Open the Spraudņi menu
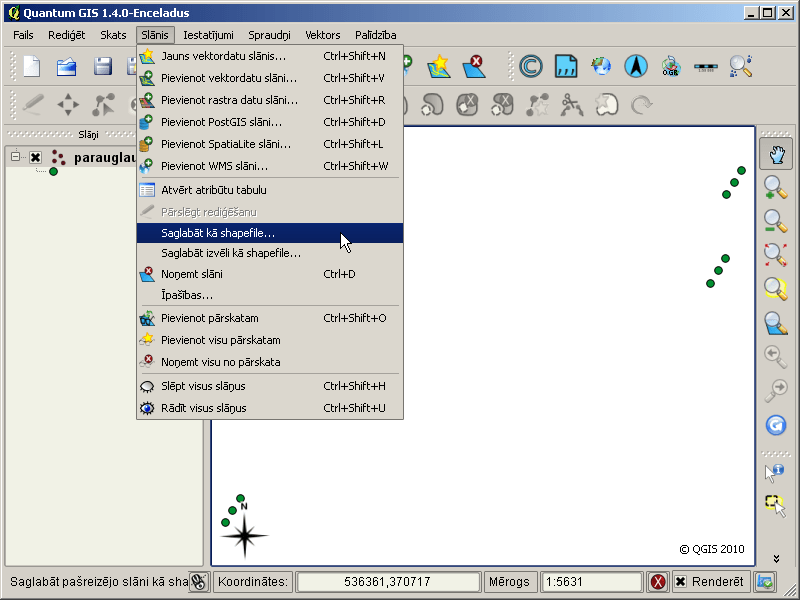 point(269,35)
